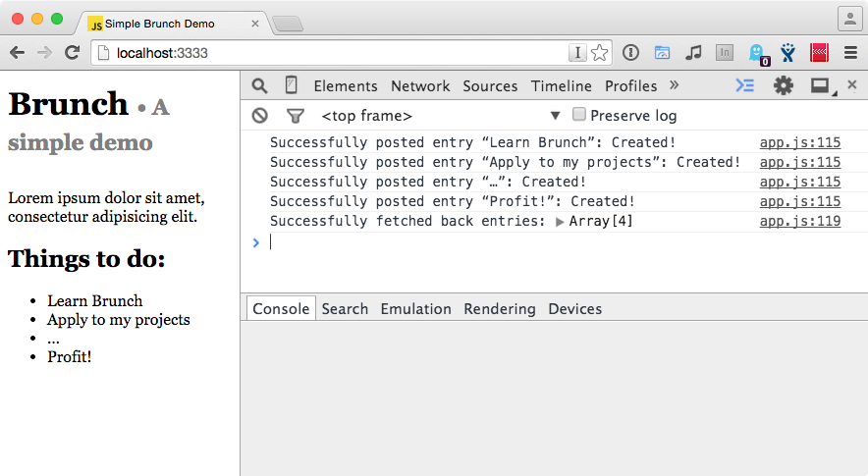Click the 'simple demo' subtitle text
The height and width of the screenshot is (476, 868).
[x=80, y=142]
